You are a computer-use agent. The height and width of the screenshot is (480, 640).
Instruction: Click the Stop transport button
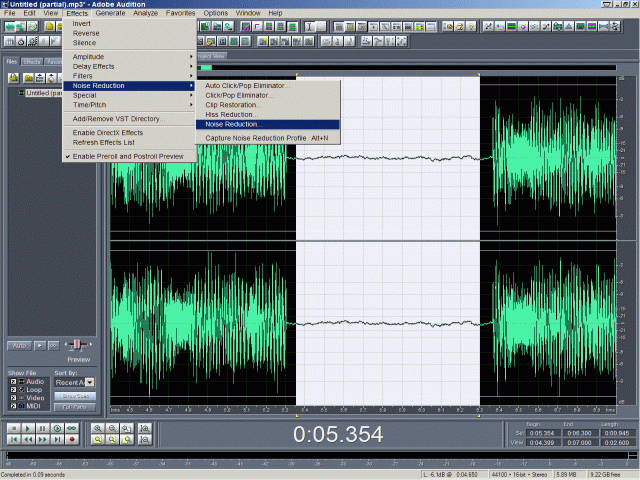13,428
